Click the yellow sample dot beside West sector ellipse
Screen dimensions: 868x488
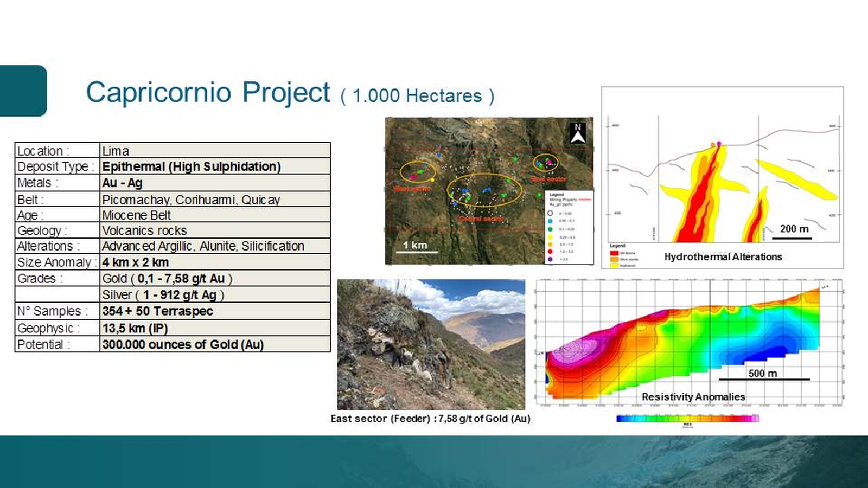coord(432,180)
